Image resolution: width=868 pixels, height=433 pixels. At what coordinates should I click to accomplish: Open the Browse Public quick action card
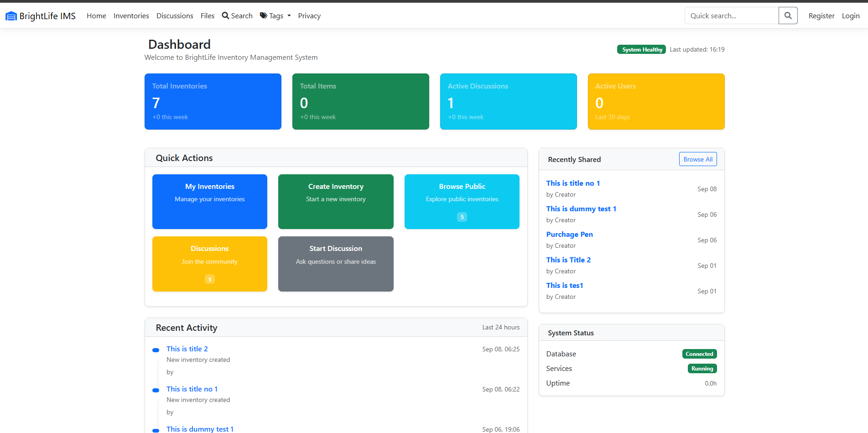point(462,201)
